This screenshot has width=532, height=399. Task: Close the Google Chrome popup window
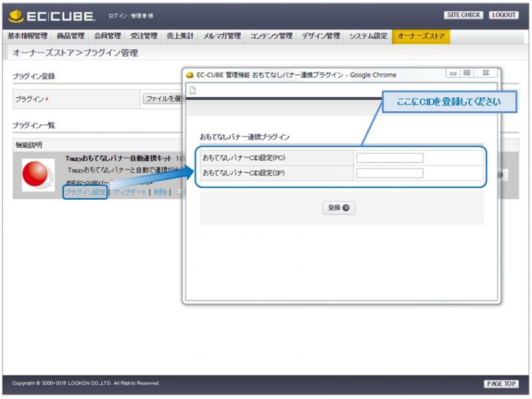coord(486,73)
